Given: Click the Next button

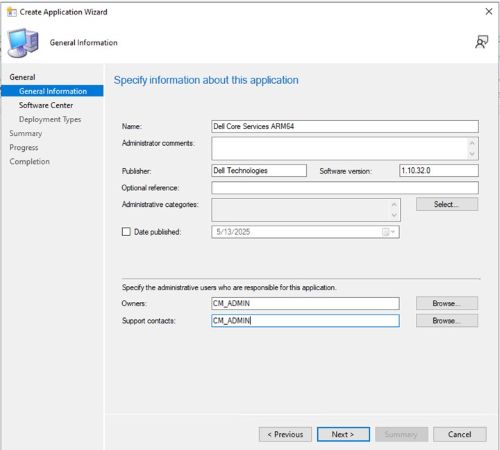Looking at the screenshot, I should click(343, 434).
